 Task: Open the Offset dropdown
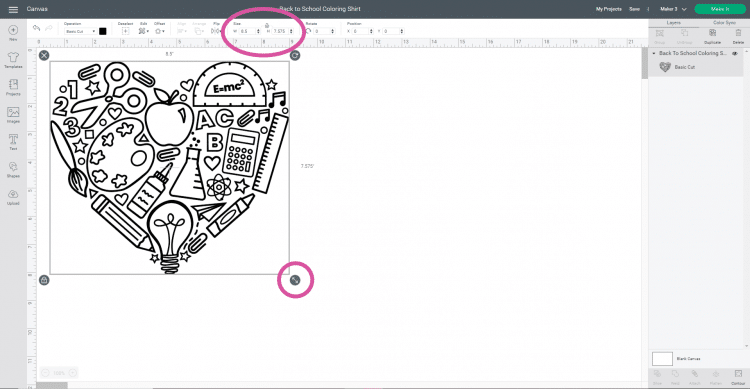tap(159, 31)
